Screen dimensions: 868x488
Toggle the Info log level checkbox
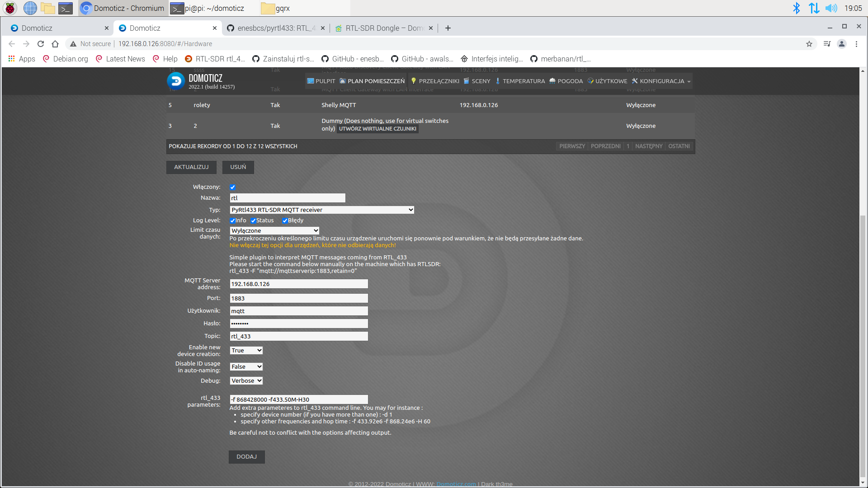pos(232,221)
